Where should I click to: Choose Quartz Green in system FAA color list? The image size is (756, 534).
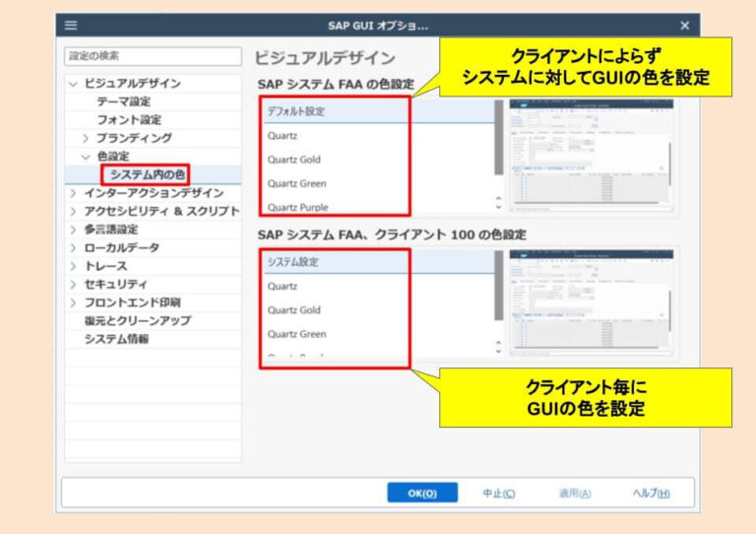[378, 183]
